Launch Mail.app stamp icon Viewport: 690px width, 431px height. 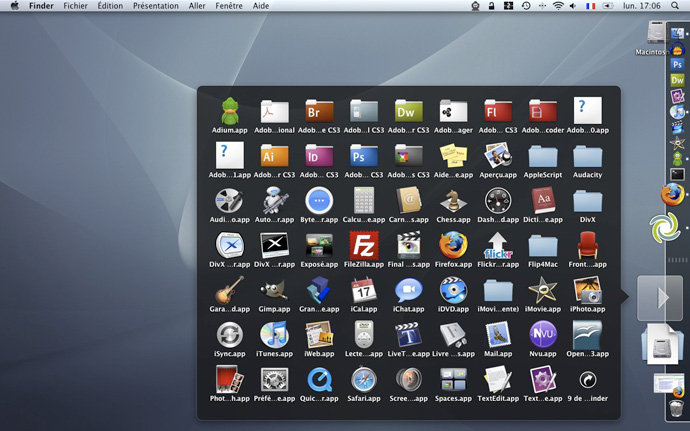(x=498, y=334)
